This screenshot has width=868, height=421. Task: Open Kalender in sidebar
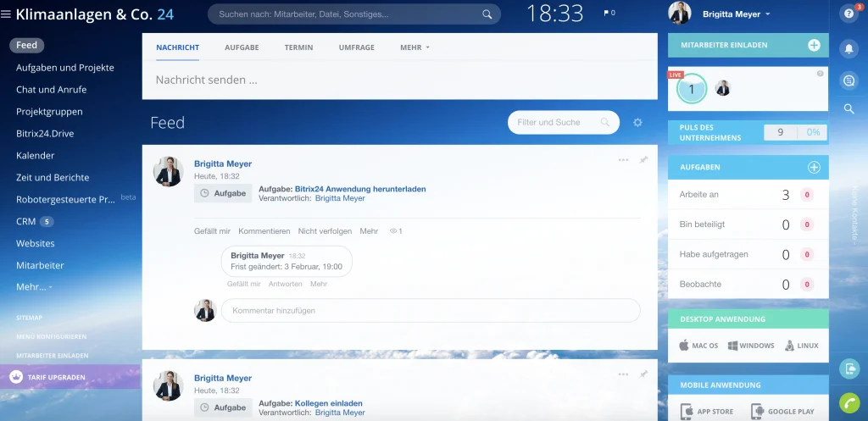coord(36,156)
